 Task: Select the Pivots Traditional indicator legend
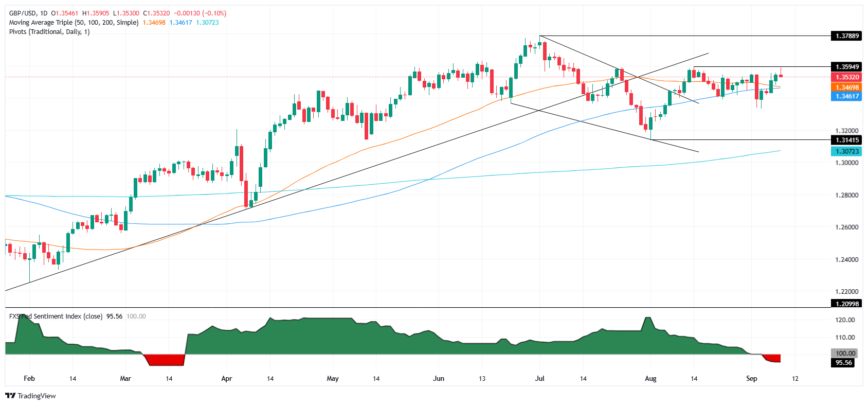(x=49, y=31)
